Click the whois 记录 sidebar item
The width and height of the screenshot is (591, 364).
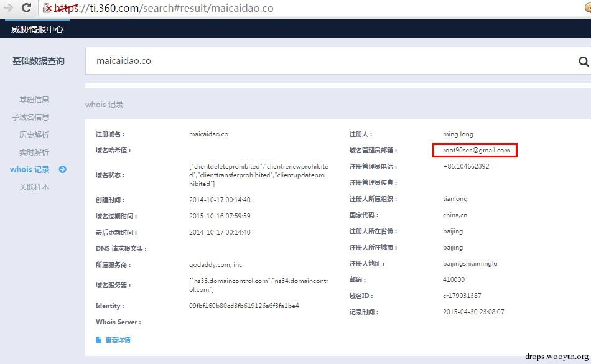(30, 170)
